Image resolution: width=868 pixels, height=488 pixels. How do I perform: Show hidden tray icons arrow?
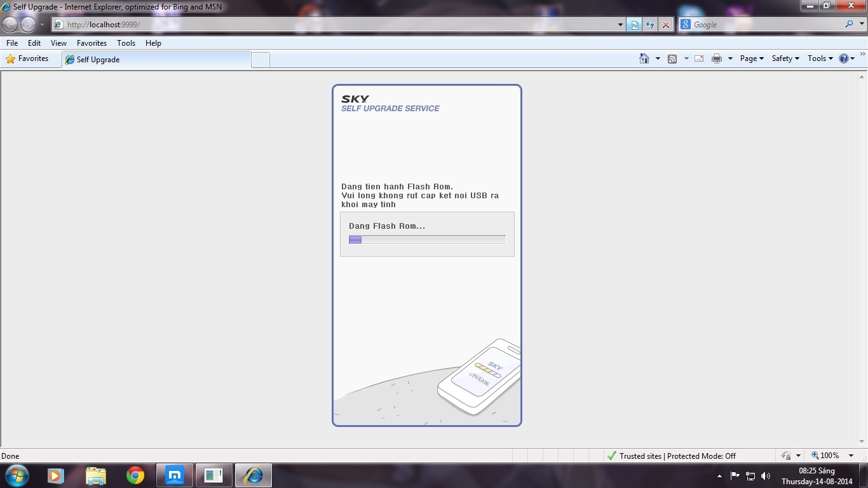tap(719, 476)
